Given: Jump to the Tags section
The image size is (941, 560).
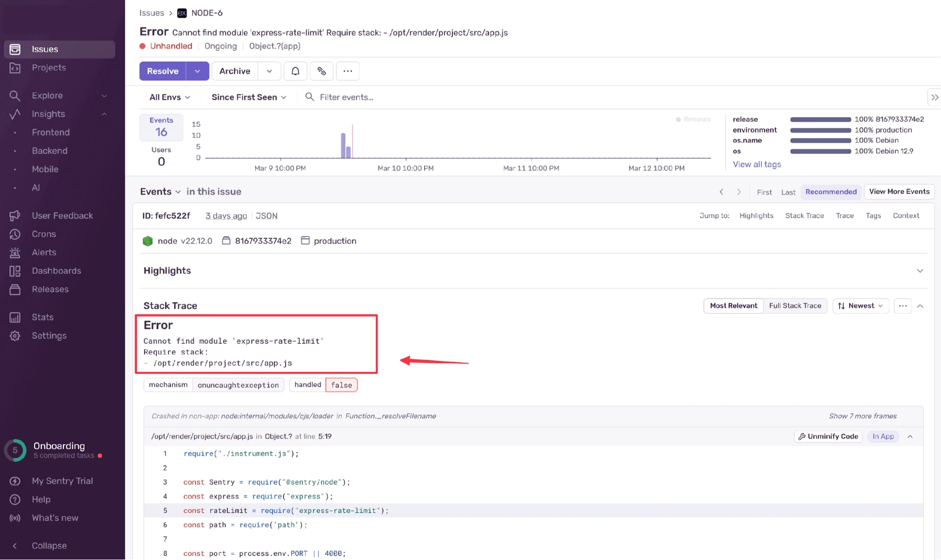Looking at the screenshot, I should point(873,216).
